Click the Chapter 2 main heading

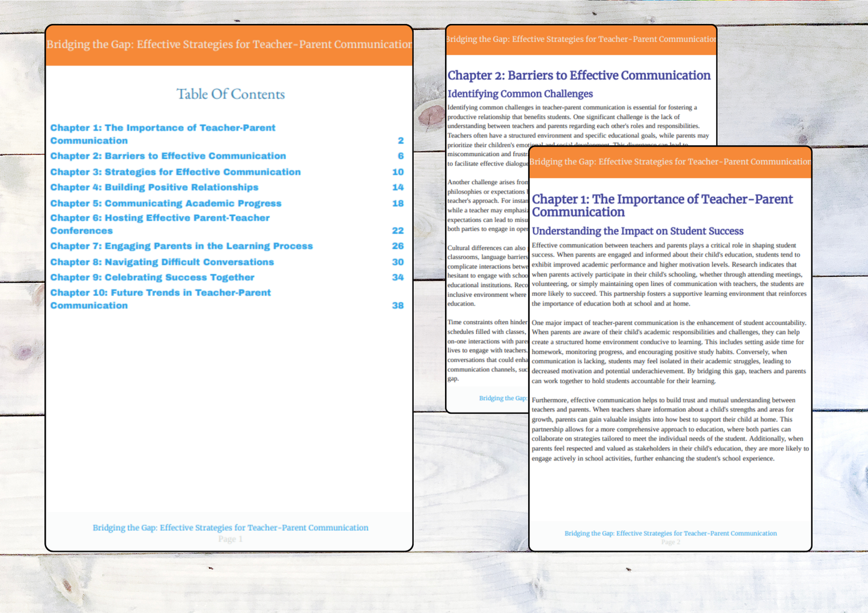[x=579, y=75]
